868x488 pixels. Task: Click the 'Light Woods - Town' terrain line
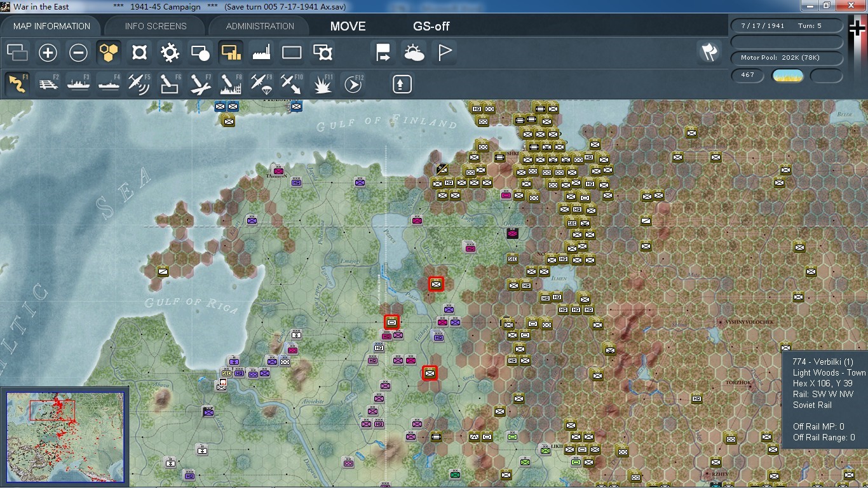[x=829, y=372]
